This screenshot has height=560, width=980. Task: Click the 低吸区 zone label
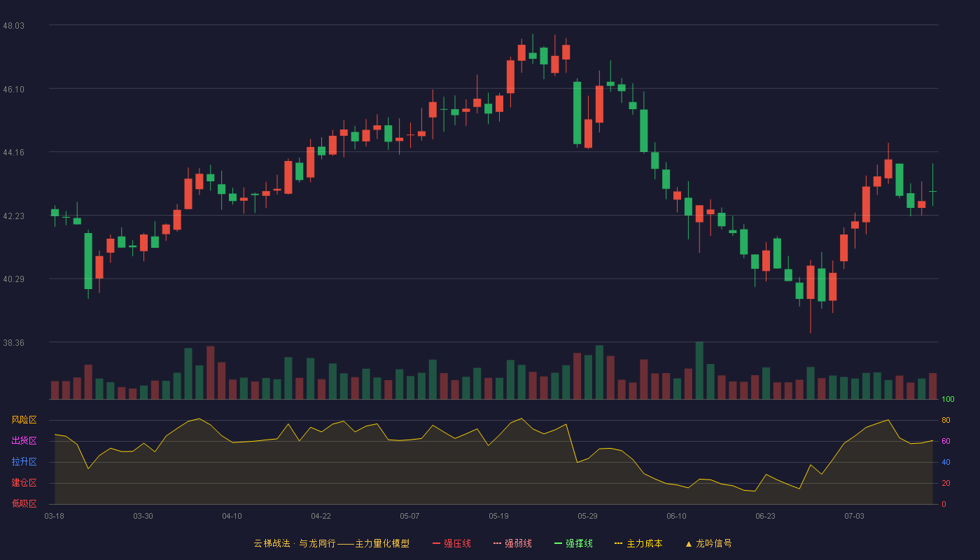click(24, 503)
